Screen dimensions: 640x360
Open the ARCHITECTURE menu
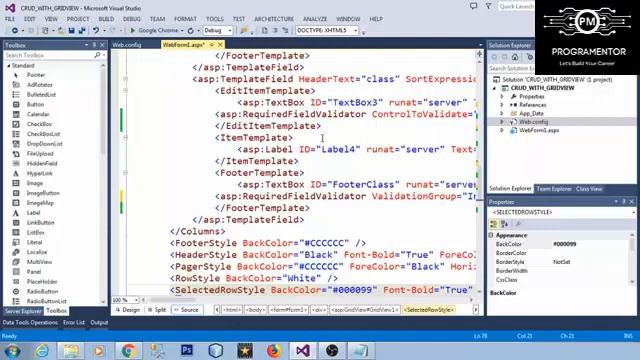(x=274, y=19)
